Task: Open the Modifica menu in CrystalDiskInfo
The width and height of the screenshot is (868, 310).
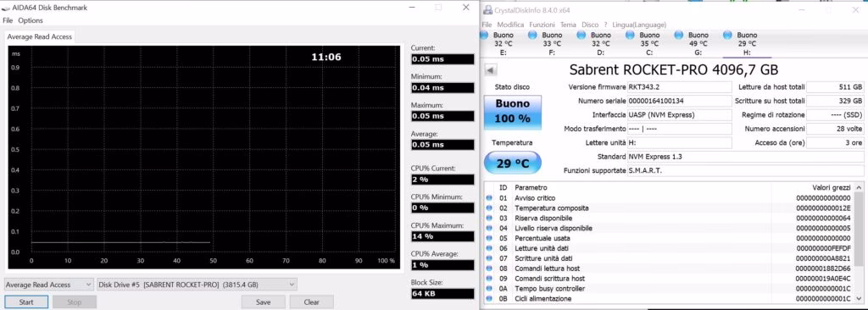Action: coord(510,25)
